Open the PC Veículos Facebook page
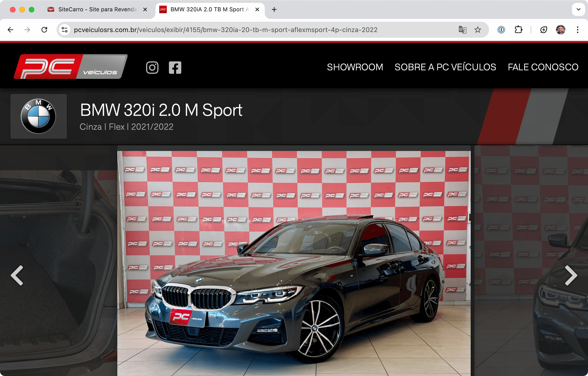The image size is (588, 376). (175, 67)
